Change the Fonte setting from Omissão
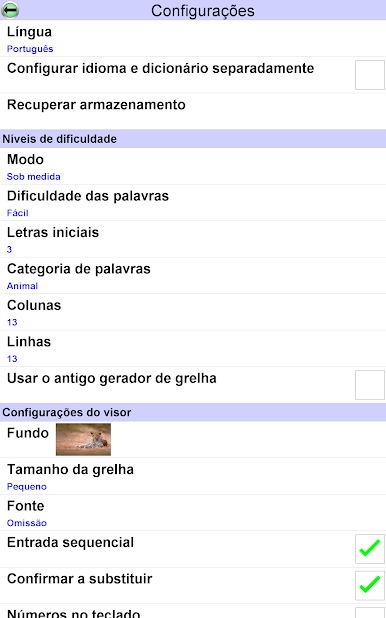 [x=193, y=512]
